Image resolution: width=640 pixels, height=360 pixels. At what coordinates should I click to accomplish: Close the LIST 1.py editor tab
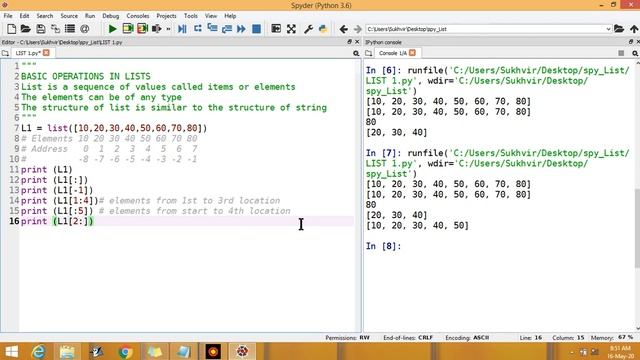(x=46, y=53)
